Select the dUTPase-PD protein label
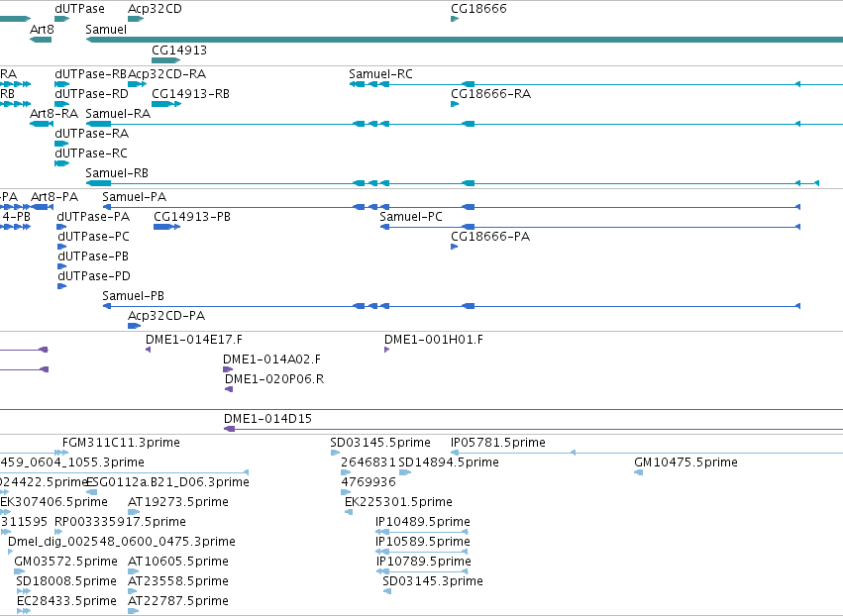This screenshot has width=843, height=616. coord(94,276)
